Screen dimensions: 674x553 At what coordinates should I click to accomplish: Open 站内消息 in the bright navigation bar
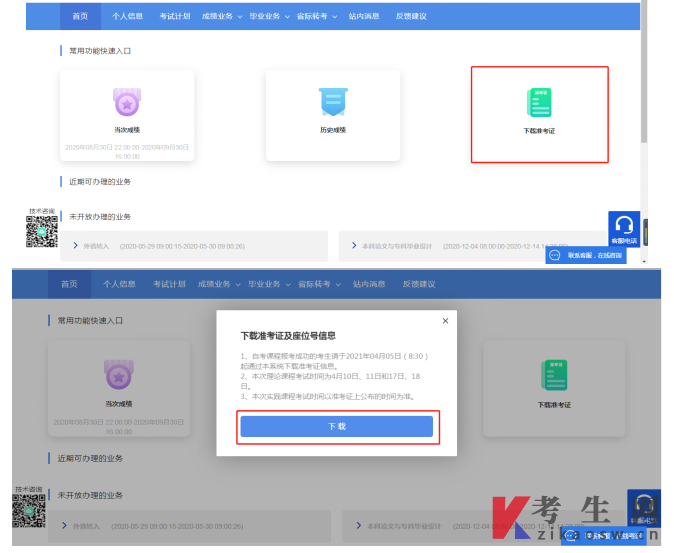pos(364,16)
